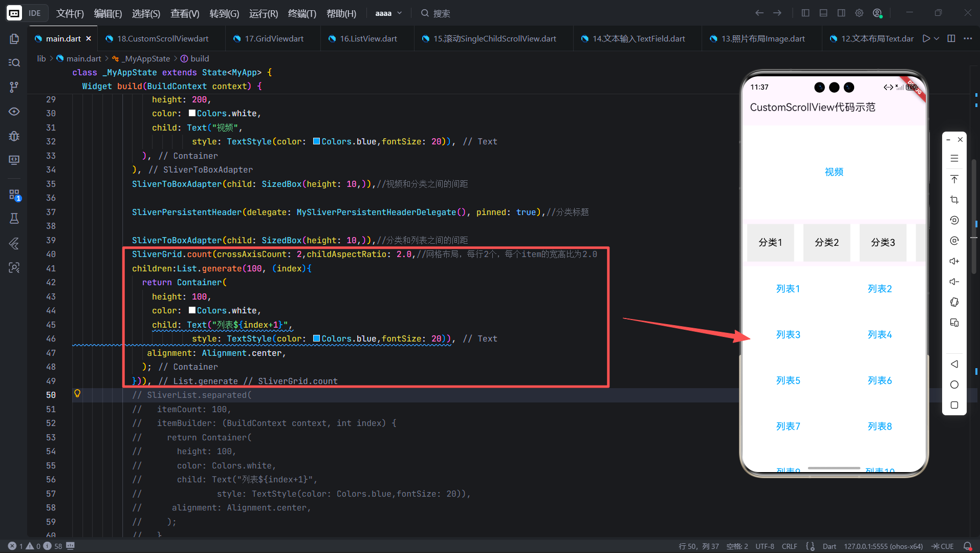Viewport: 980px width, 553px height.
Task: Click the Dart language mode in status bar
Action: [829, 546]
